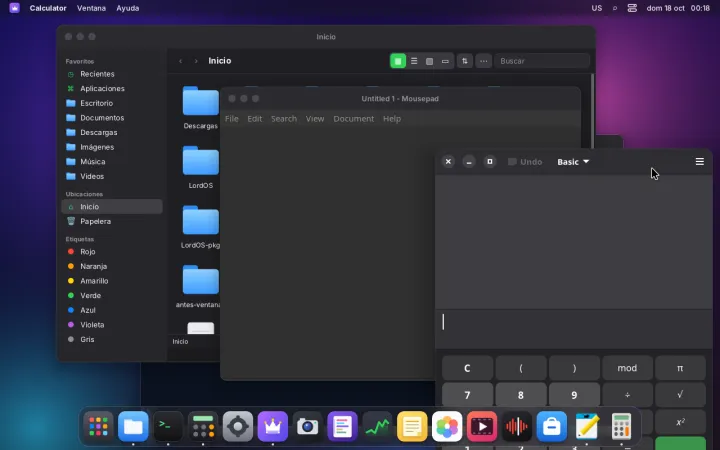Expand the Basic mode dropdown in calculator
This screenshot has height=450, width=720.
(573, 162)
